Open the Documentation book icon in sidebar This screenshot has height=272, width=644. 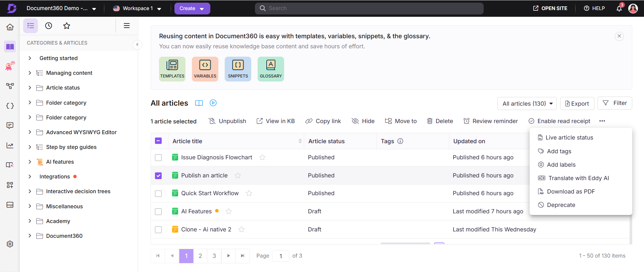pyautogui.click(x=10, y=47)
